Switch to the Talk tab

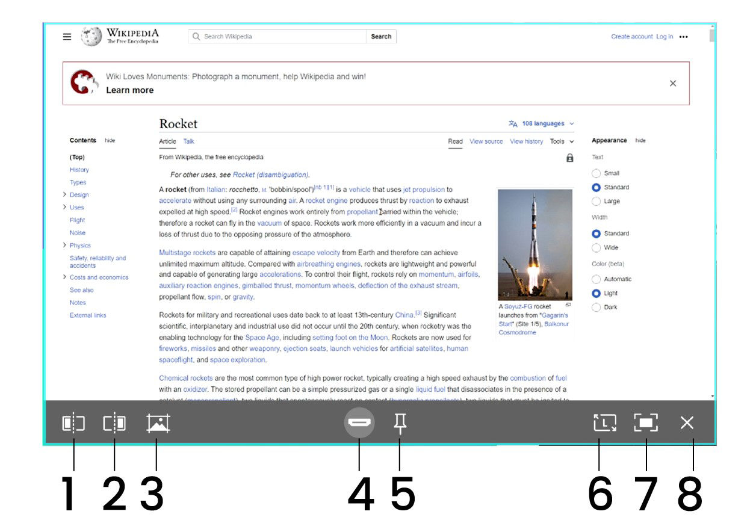click(x=189, y=142)
